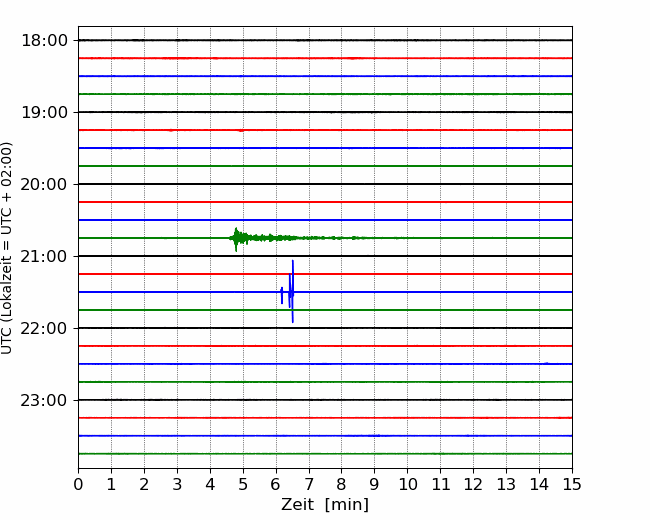The width and height of the screenshot is (650, 520).
Task: Click the 21:00 time label
Action: point(44,256)
